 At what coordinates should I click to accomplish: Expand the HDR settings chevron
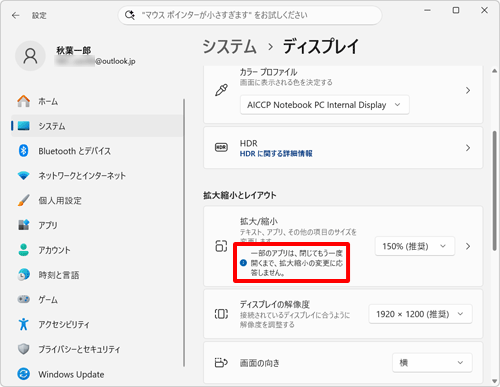point(468,148)
